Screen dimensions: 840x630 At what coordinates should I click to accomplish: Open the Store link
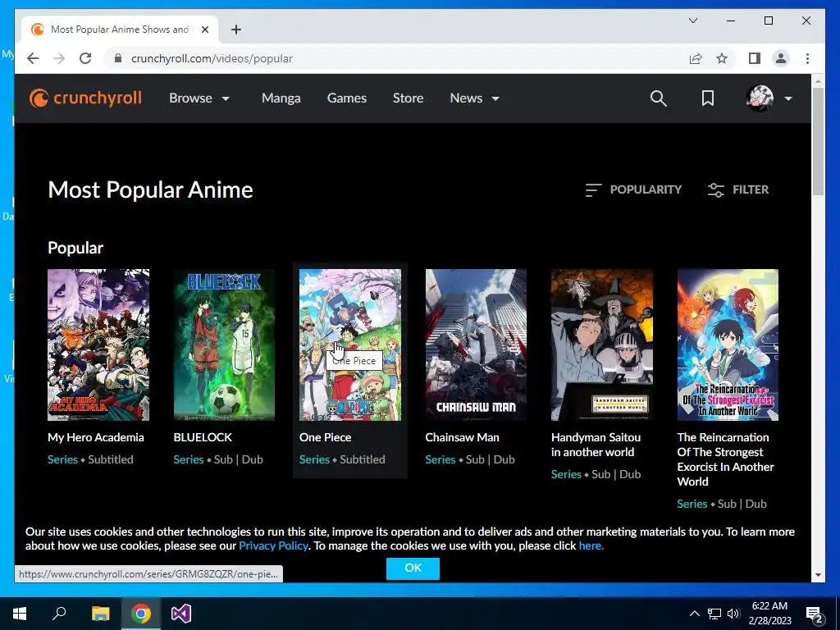click(x=408, y=98)
